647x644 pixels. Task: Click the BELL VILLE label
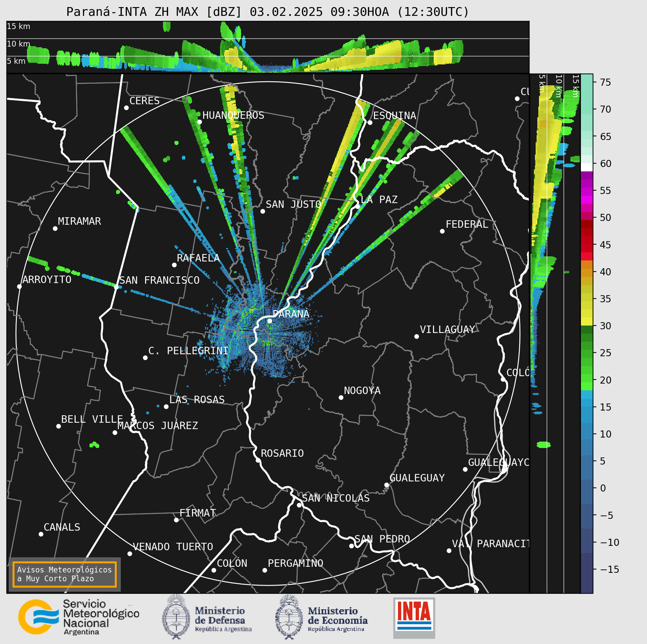coord(92,419)
